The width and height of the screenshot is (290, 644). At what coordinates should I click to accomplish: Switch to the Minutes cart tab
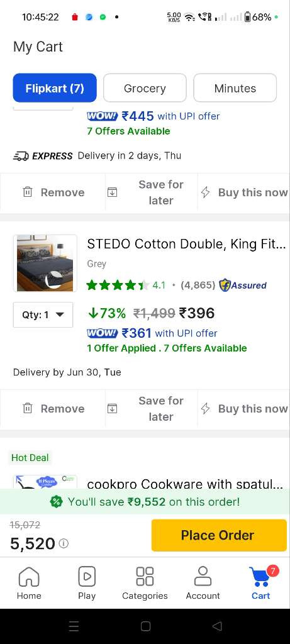pyautogui.click(x=235, y=88)
